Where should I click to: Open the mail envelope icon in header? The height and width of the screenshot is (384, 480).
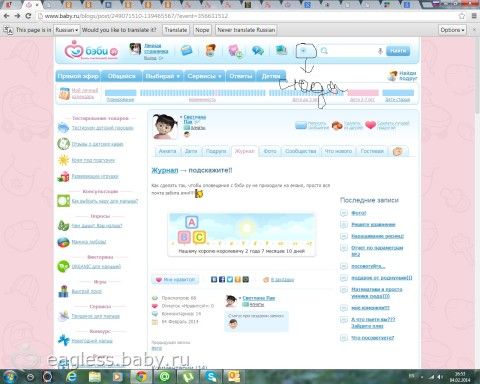pyautogui.click(x=187, y=51)
